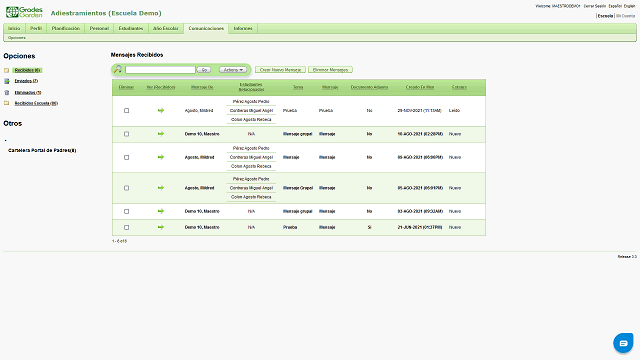This screenshot has height=360, width=640.
Task: Open the 03-AGO-2021 message green arrow
Action: coord(161,211)
